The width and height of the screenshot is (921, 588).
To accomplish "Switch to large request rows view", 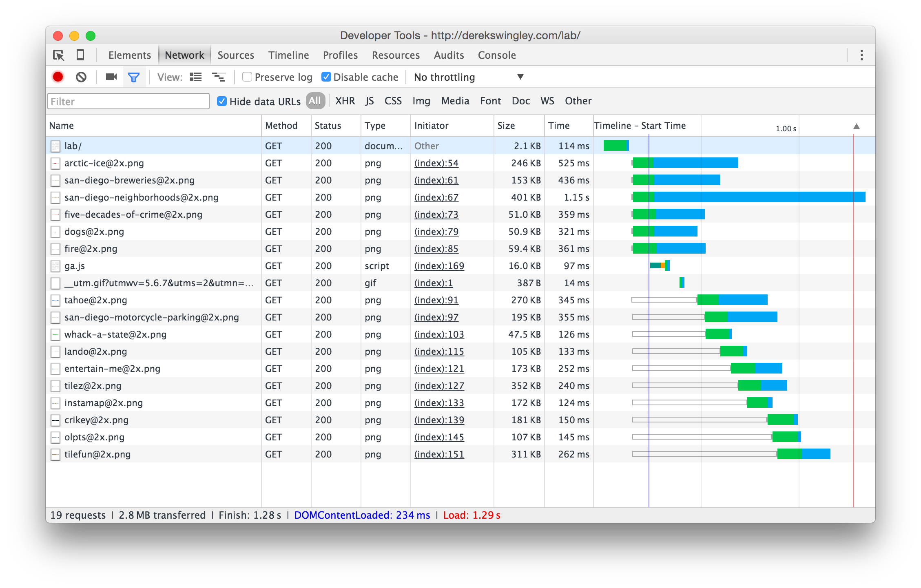I will coord(196,77).
